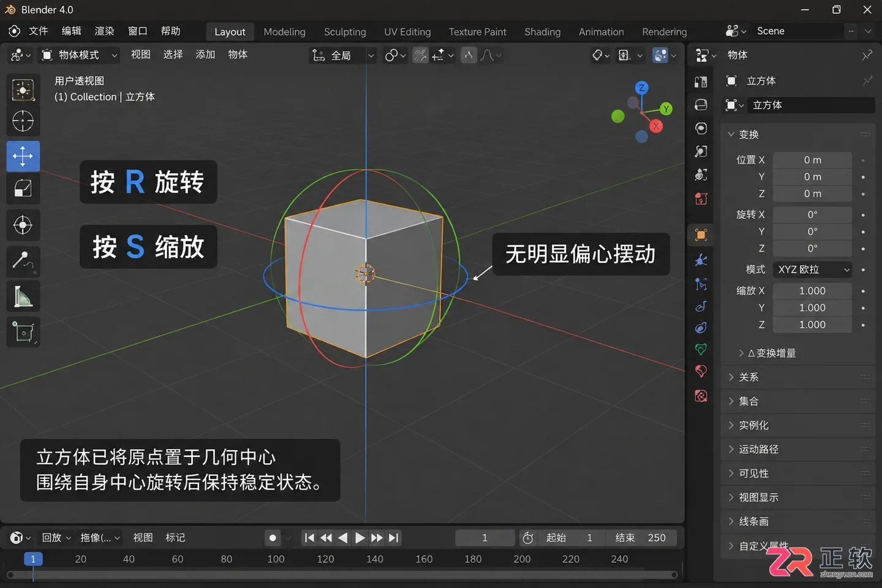This screenshot has width=882, height=588.
Task: Choose the Select Box tool
Action: point(23,89)
